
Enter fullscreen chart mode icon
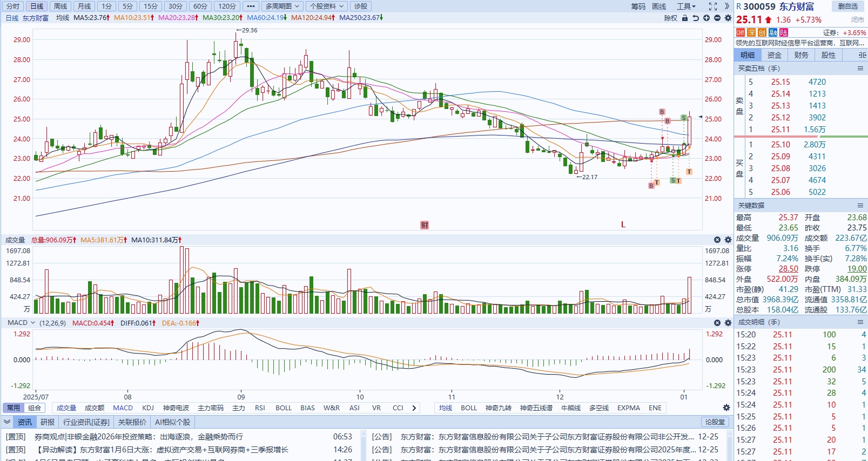[x=713, y=6]
